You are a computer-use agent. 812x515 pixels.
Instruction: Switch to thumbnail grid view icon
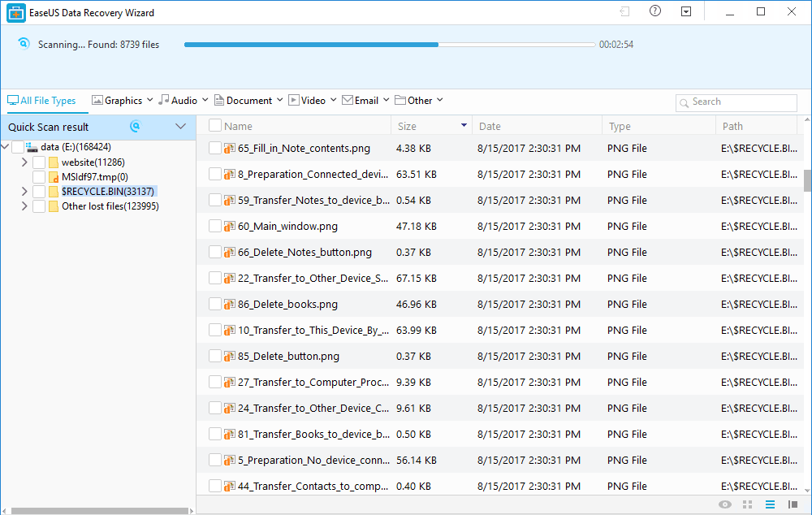(x=747, y=504)
